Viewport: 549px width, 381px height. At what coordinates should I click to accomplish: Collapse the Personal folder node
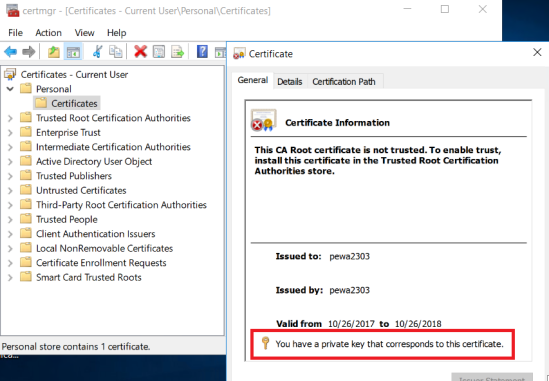point(10,89)
